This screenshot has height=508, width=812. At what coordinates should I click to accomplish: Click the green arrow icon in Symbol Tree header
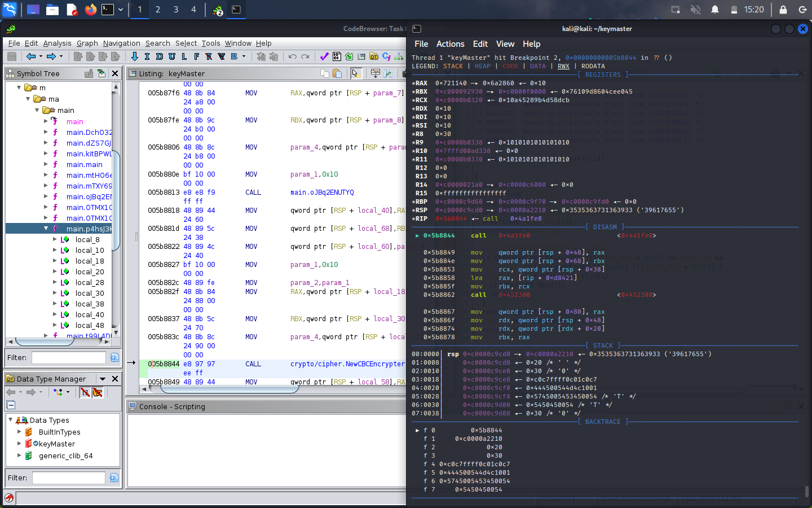[x=101, y=73]
